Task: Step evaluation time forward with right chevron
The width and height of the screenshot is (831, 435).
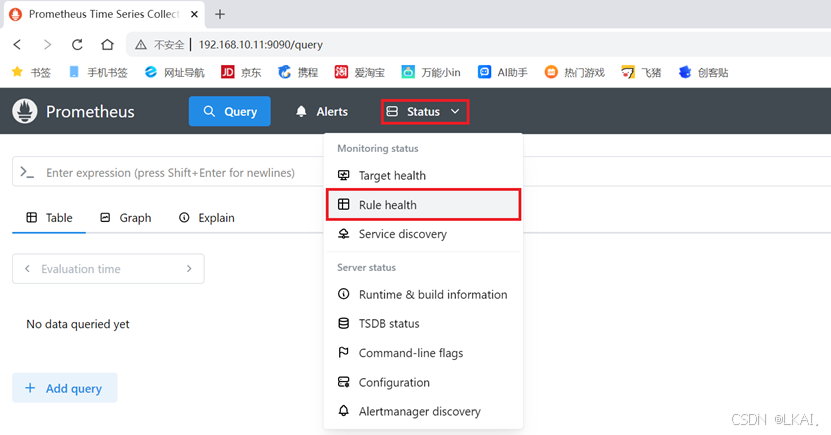Action: coord(189,269)
